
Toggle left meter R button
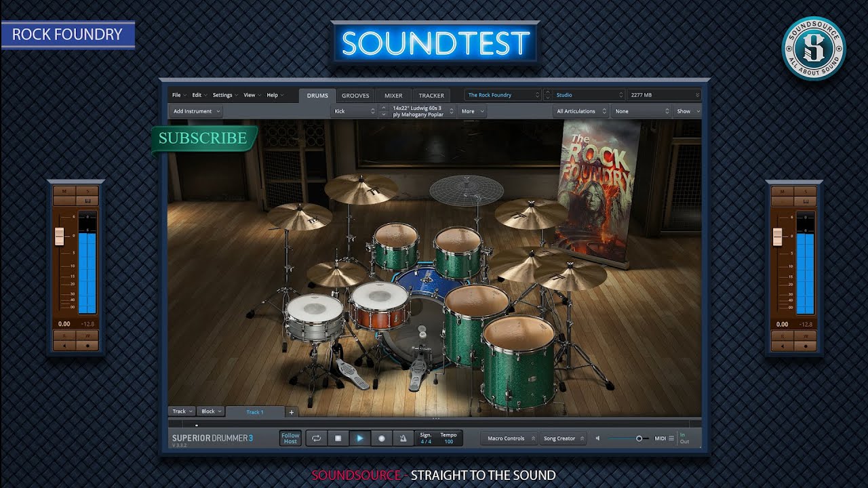(64, 335)
